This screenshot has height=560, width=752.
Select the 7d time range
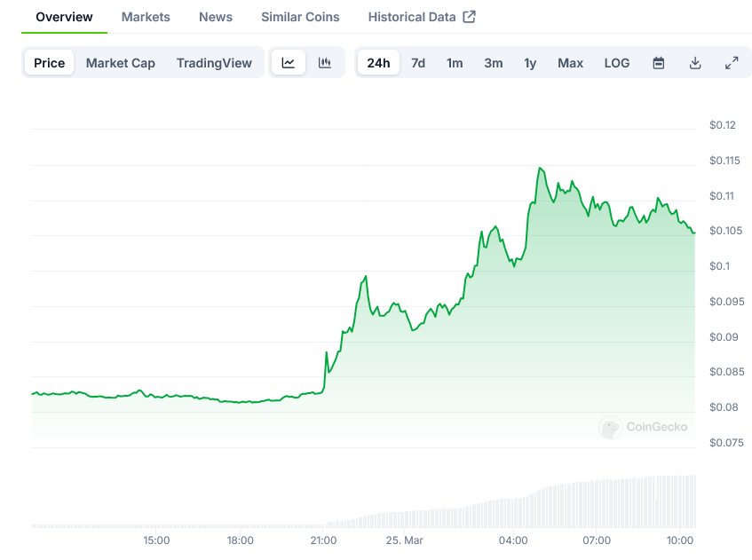pos(418,63)
